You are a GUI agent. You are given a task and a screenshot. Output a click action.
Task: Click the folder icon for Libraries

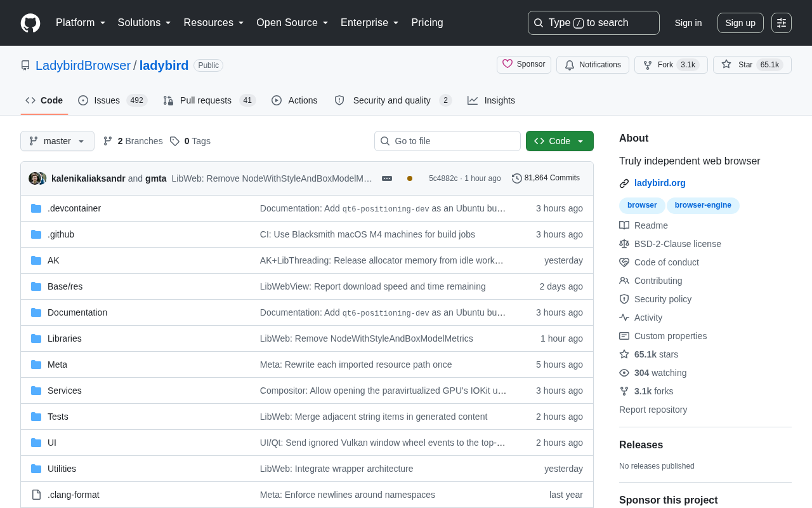(36, 338)
